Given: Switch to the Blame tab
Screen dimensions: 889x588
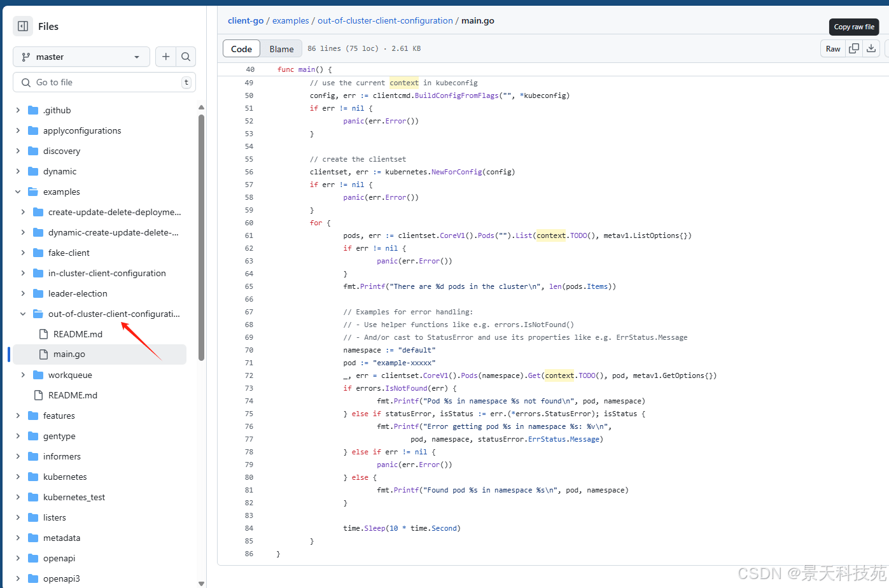Looking at the screenshot, I should coord(281,48).
